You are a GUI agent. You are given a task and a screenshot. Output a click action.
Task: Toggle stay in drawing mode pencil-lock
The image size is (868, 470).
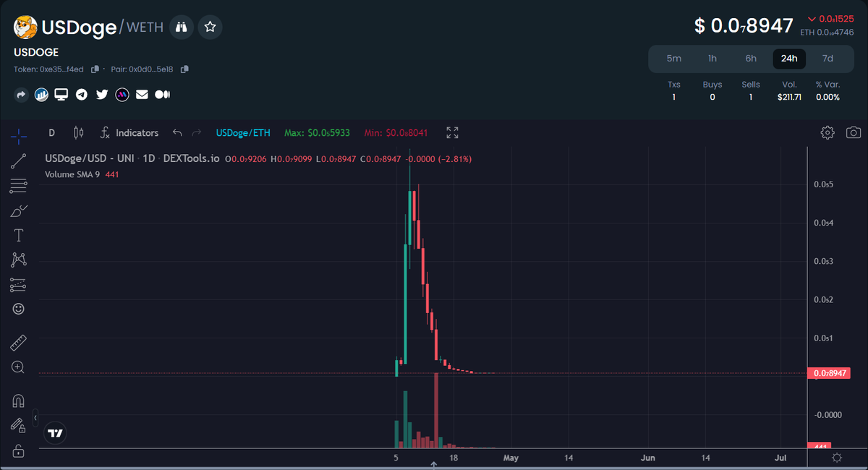coord(19,426)
